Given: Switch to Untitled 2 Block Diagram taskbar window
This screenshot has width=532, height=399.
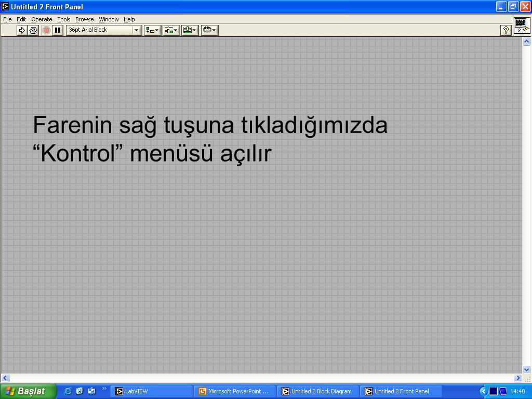Looking at the screenshot, I should 317,391.
